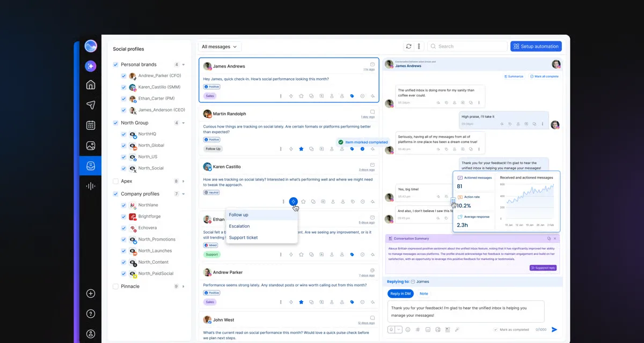The height and width of the screenshot is (343, 644).
Task: Open dropdown arrow beside the microphone icon
Action: coord(399,330)
